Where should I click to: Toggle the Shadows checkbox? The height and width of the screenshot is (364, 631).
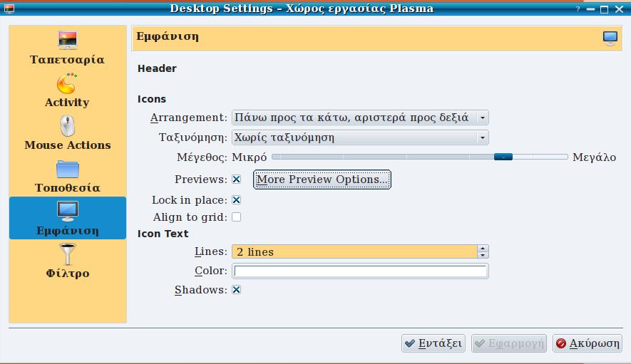(x=237, y=290)
